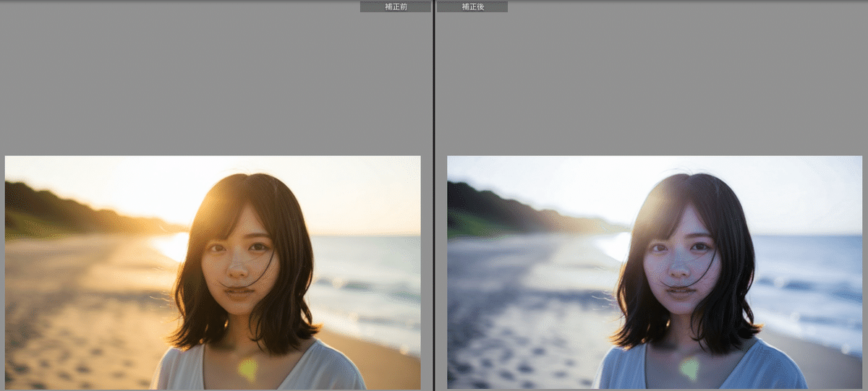Click the green lens flare in before photo
Image resolution: width=868 pixels, height=391 pixels.
point(248,369)
